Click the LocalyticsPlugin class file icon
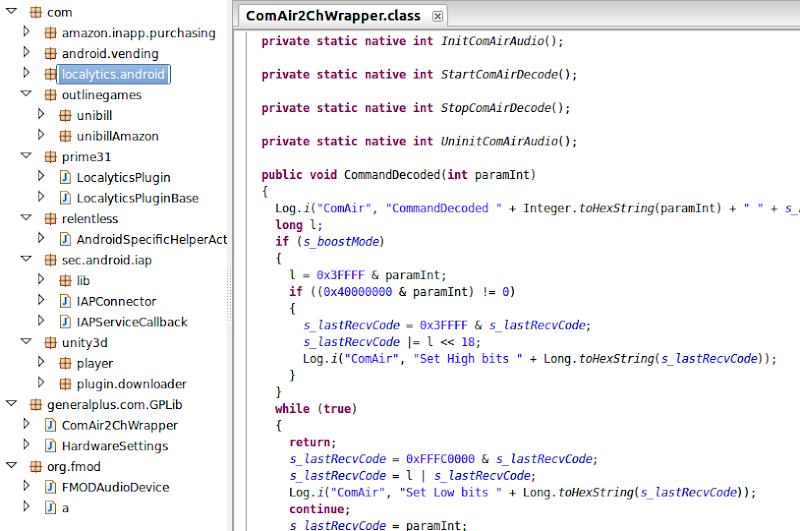 point(65,178)
